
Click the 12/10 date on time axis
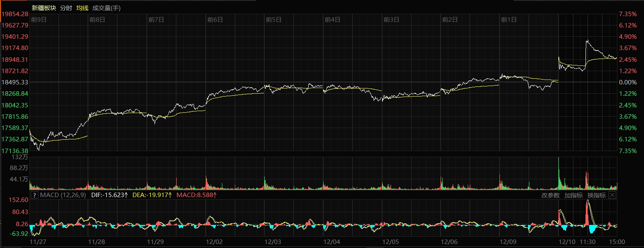[567, 242]
